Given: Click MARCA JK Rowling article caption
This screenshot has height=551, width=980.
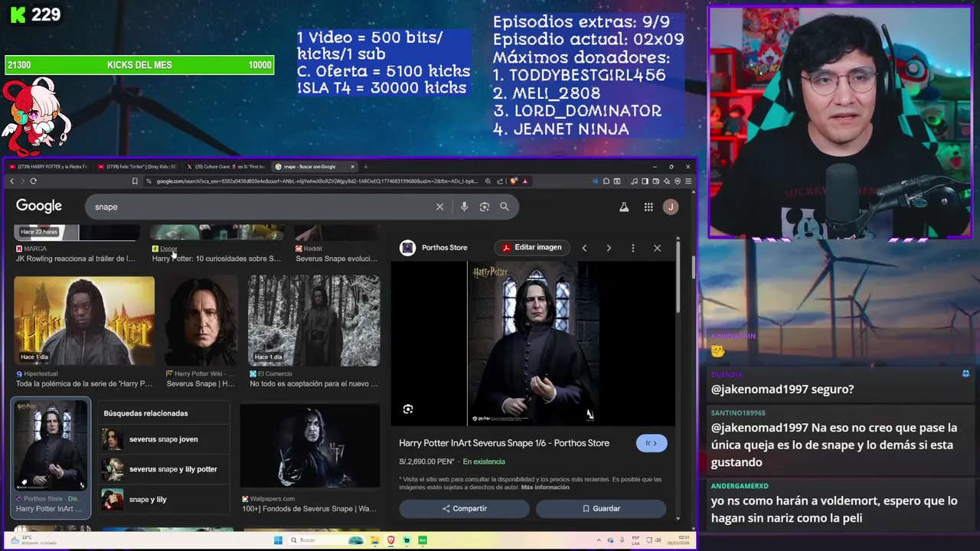Looking at the screenshot, I should click(75, 259).
